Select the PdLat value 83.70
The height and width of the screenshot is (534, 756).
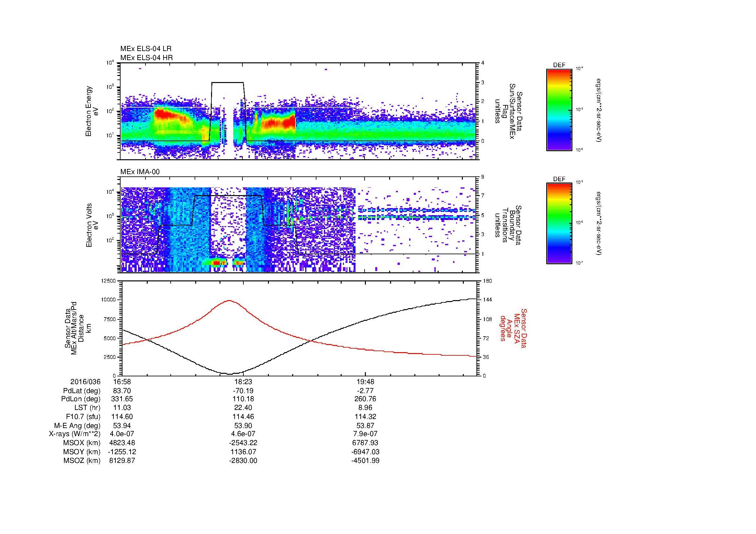coord(122,391)
